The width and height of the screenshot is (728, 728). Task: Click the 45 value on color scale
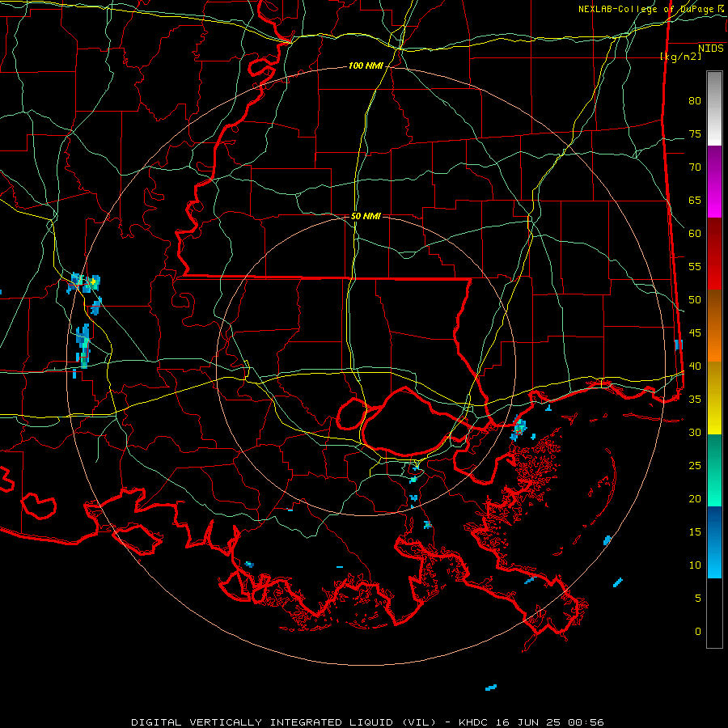tap(695, 333)
